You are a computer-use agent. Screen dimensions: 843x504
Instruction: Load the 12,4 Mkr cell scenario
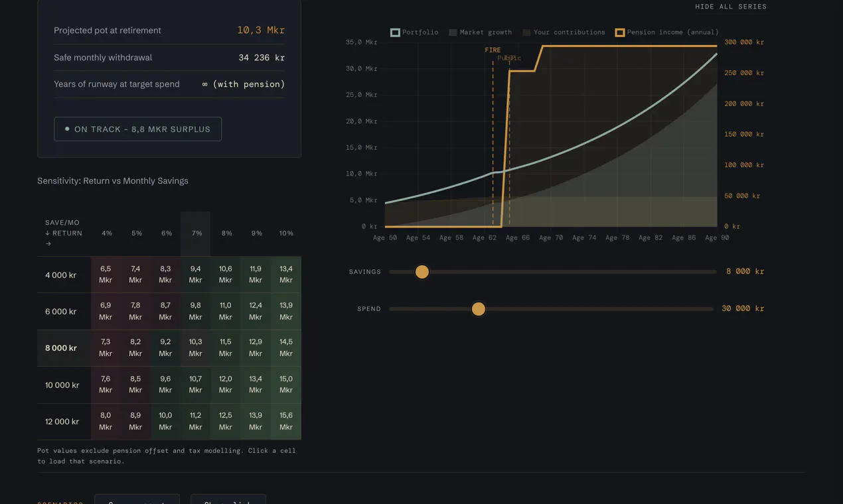point(256,311)
